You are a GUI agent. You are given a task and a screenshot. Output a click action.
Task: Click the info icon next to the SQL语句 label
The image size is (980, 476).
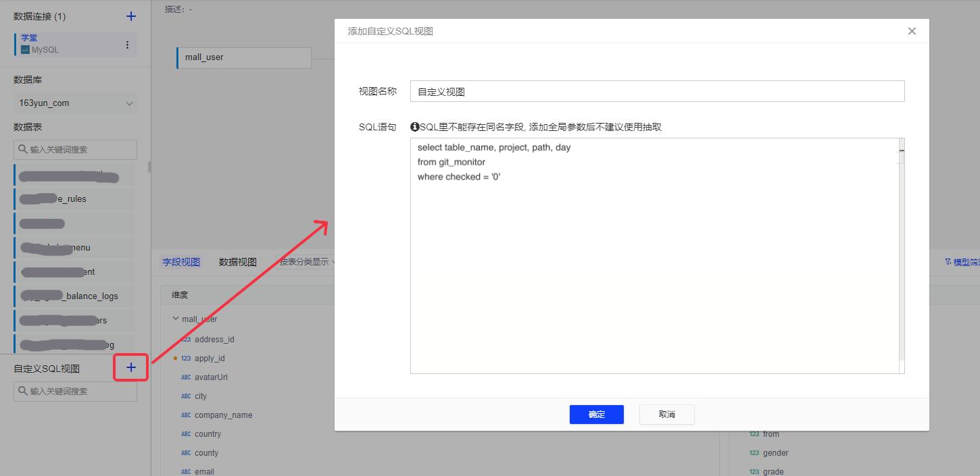coord(413,126)
